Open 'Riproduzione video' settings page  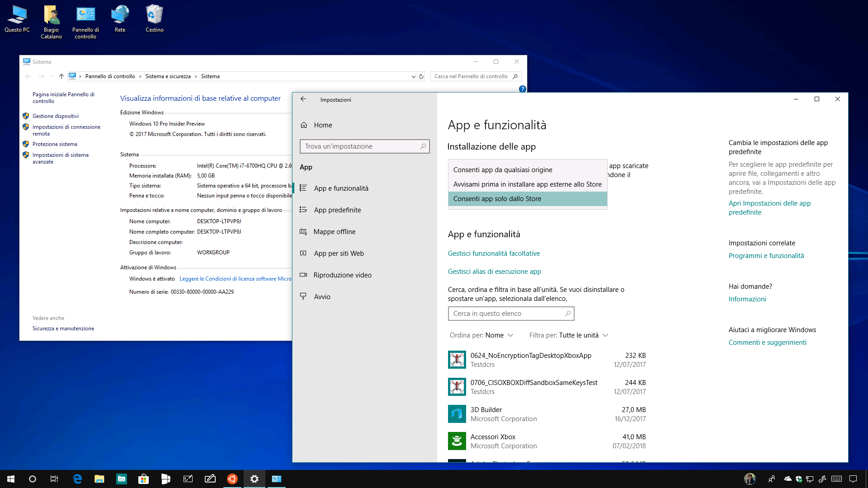pyautogui.click(x=342, y=275)
